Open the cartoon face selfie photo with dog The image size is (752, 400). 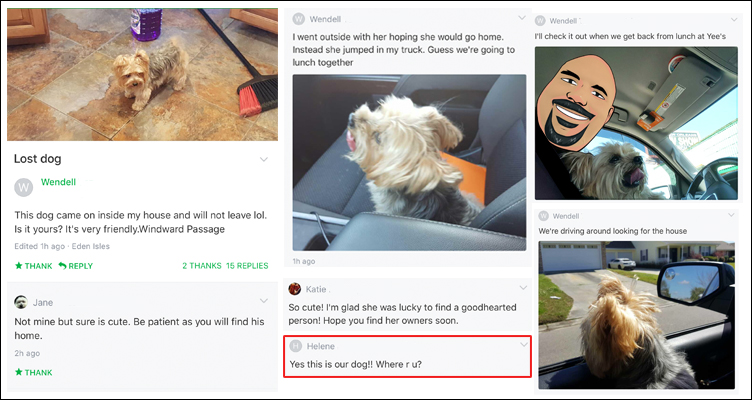(x=636, y=123)
